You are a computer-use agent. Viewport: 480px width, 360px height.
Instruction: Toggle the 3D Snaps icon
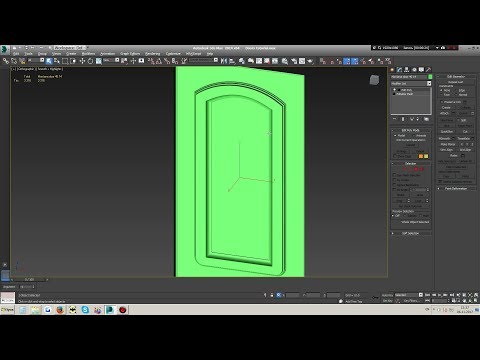tap(151, 61)
